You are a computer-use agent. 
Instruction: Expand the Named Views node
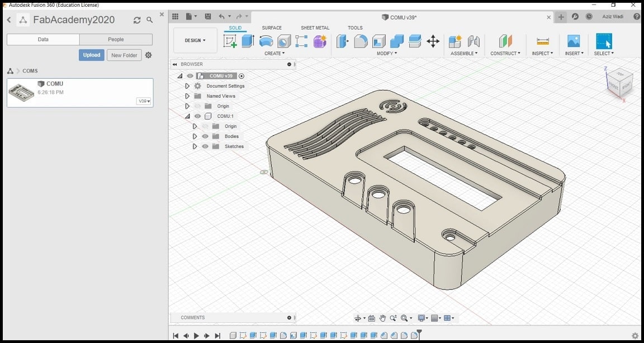pyautogui.click(x=187, y=96)
